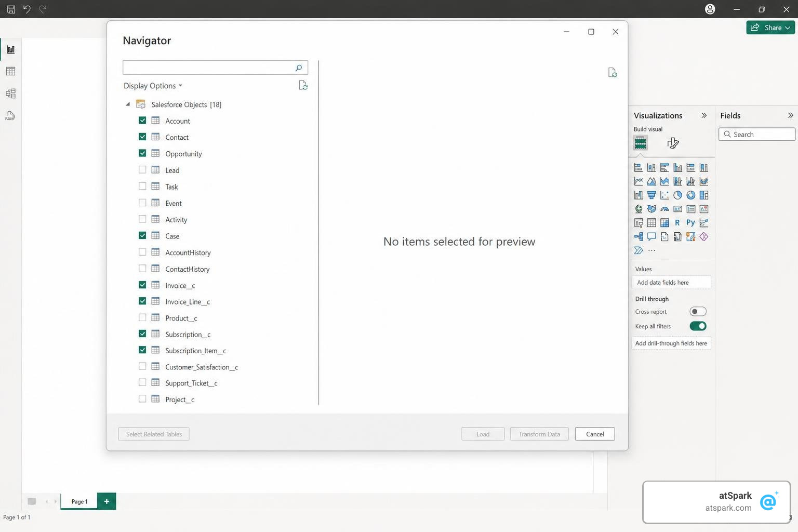Select the gauge visual
The image size is (798, 532).
coord(664,209)
